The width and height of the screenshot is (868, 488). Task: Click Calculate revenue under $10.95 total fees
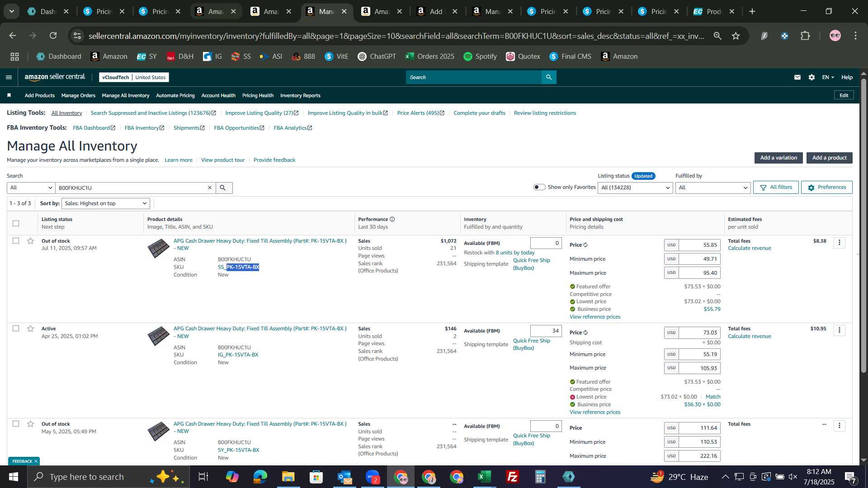[x=749, y=336]
